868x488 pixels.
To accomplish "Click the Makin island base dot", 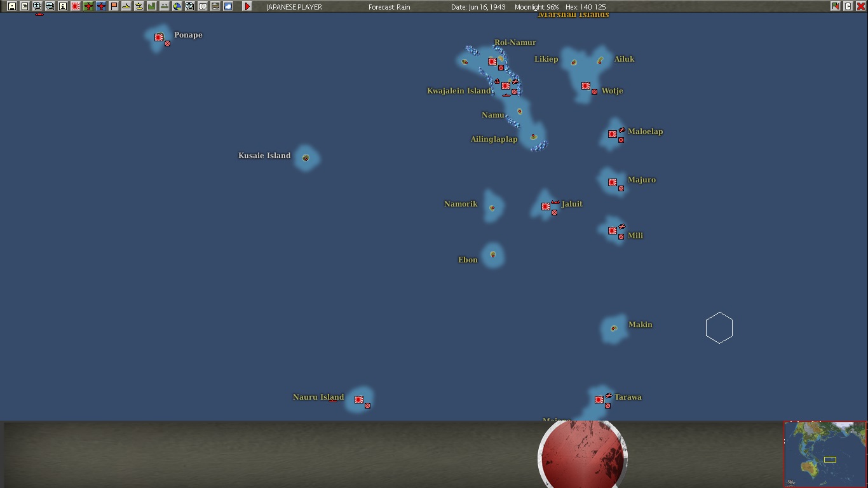I will coord(613,329).
